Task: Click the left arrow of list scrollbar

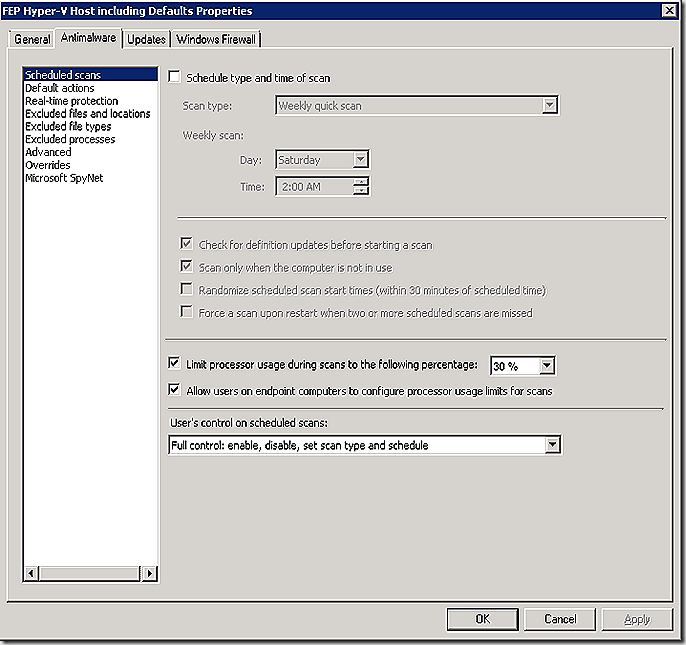Action: point(31,573)
